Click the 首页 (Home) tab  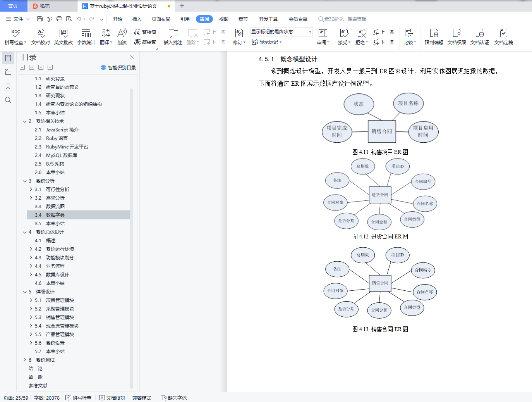click(x=13, y=6)
